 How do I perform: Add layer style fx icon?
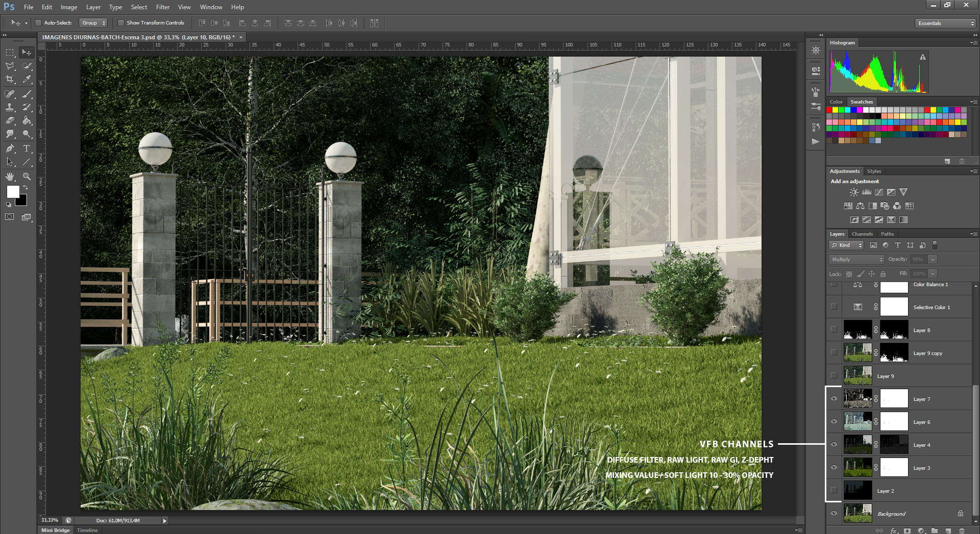[x=894, y=531]
